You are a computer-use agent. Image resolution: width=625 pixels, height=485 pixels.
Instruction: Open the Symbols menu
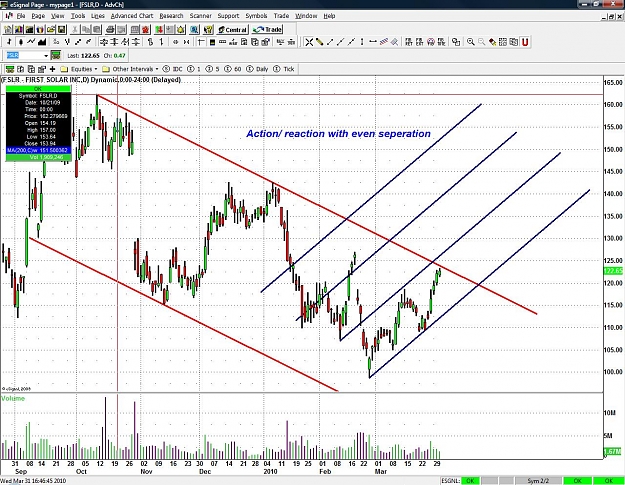click(x=256, y=16)
